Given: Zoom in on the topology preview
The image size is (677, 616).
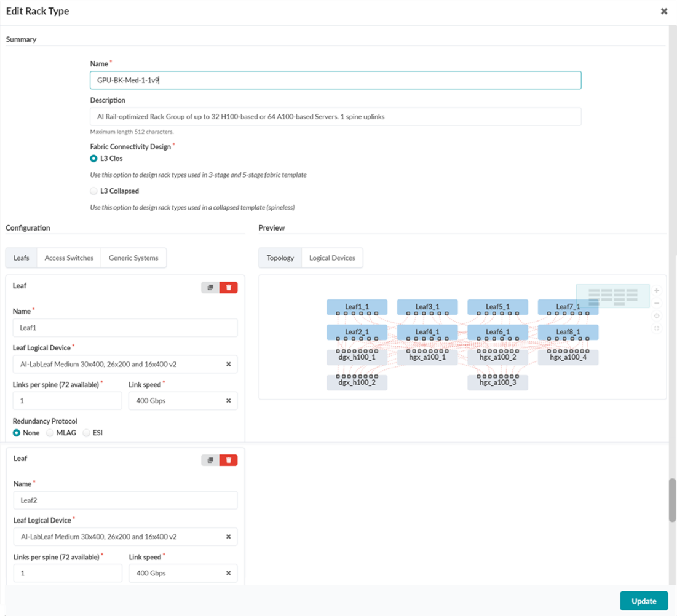Looking at the screenshot, I should pos(657,290).
